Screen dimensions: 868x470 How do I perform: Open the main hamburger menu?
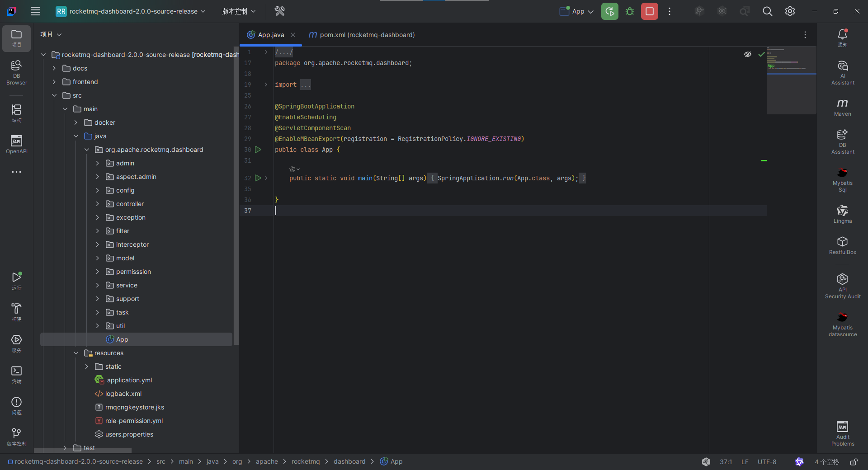pos(35,11)
